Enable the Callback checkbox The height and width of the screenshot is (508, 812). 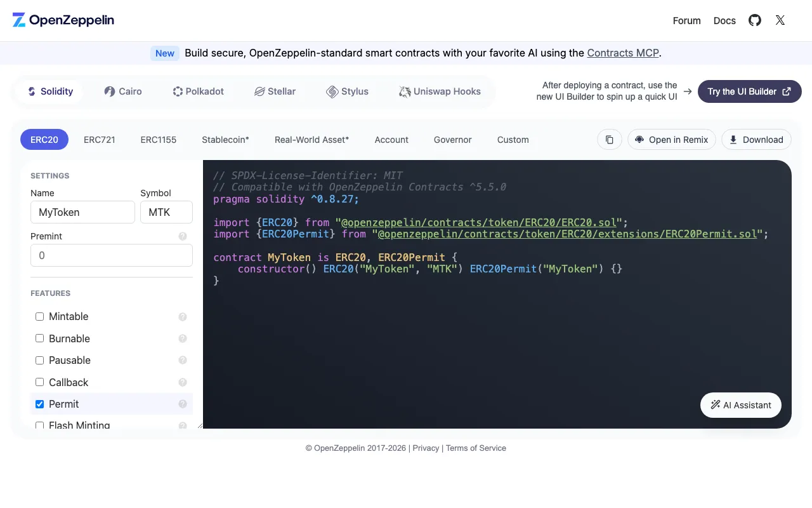39,382
